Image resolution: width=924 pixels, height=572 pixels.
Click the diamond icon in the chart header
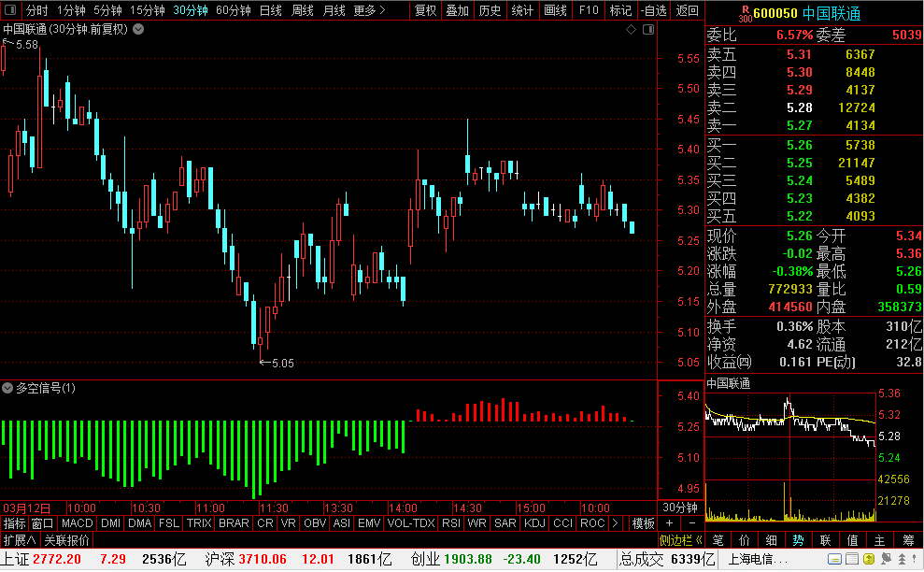pyautogui.click(x=632, y=30)
